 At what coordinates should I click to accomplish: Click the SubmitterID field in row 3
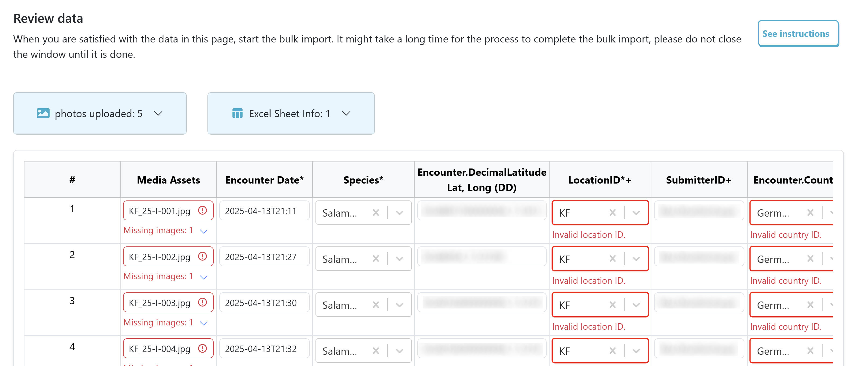tap(699, 303)
